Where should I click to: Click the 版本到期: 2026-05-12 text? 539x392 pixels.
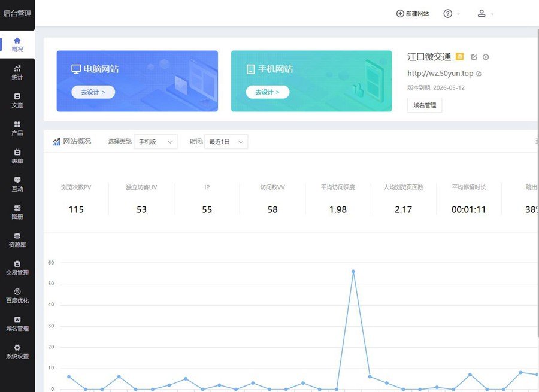click(436, 87)
